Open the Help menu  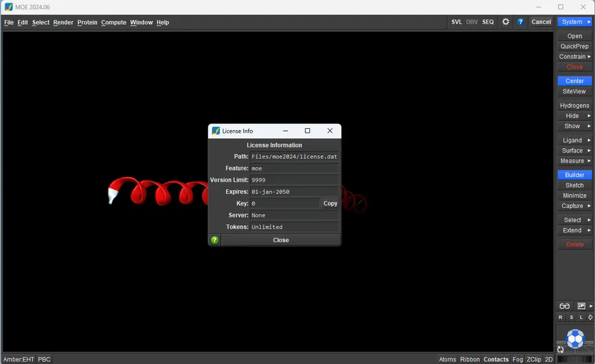[x=163, y=22]
